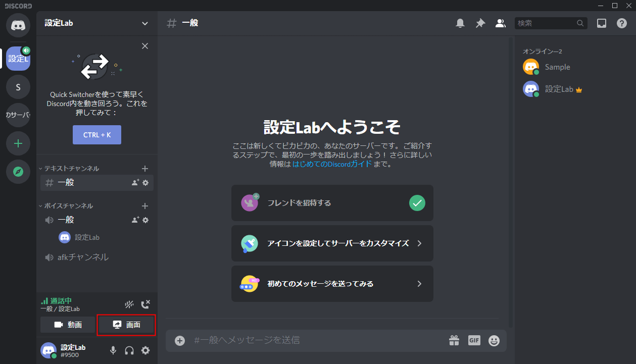Viewport: 636px width, 364px height.
Task: Open the S server icon
Action: pos(18,87)
